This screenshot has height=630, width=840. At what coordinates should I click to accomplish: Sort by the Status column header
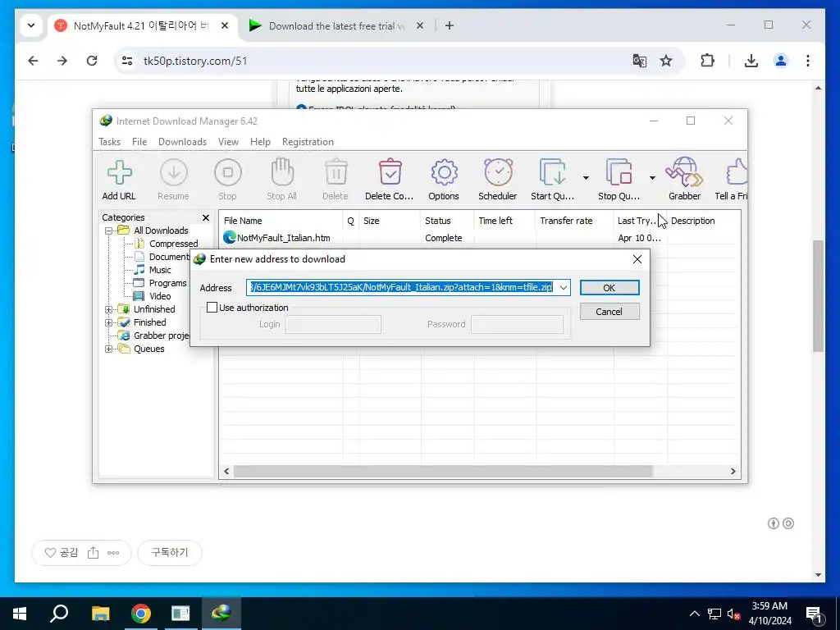click(447, 221)
